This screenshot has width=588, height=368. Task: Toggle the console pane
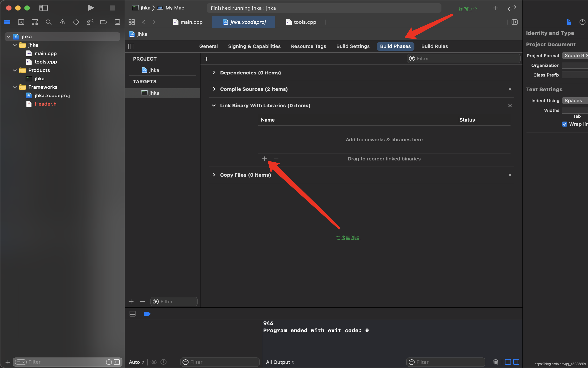click(516, 362)
